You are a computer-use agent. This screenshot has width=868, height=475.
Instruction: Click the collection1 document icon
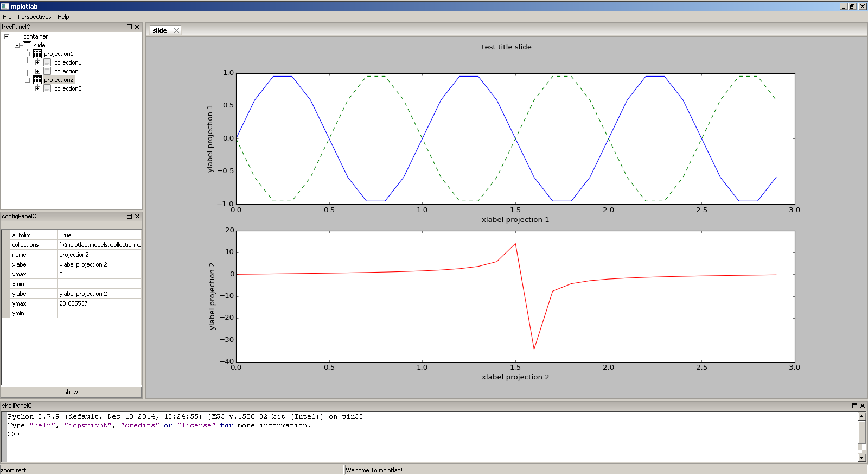(47, 62)
